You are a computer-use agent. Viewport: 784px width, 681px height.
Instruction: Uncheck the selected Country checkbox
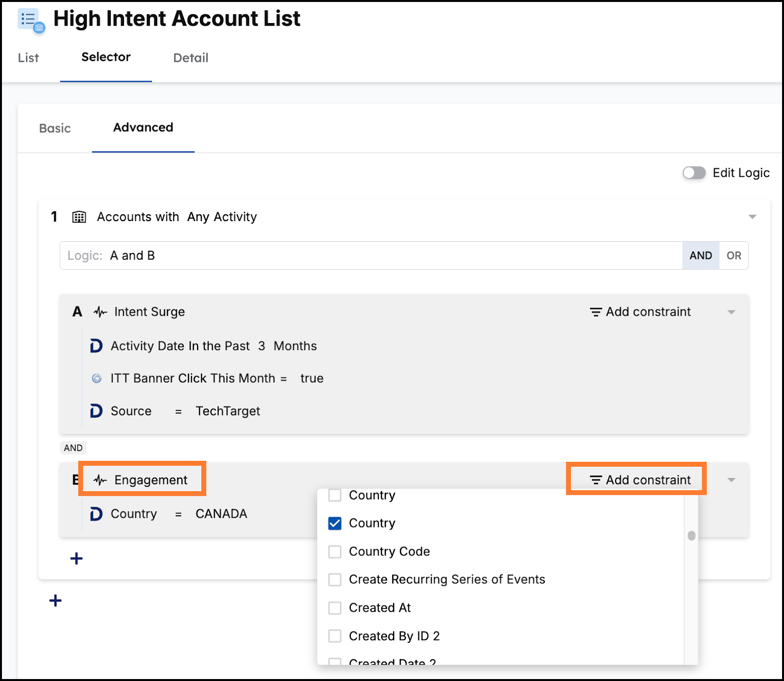(x=335, y=524)
